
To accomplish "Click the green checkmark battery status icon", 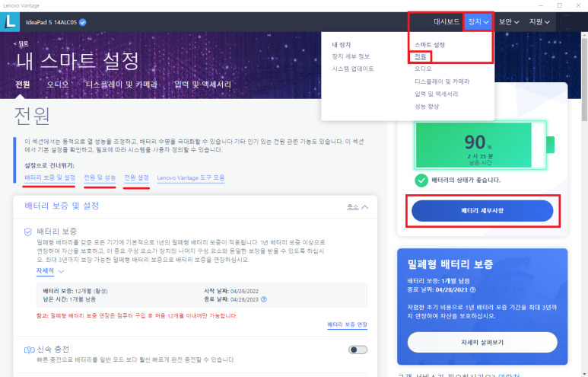I will (421, 181).
